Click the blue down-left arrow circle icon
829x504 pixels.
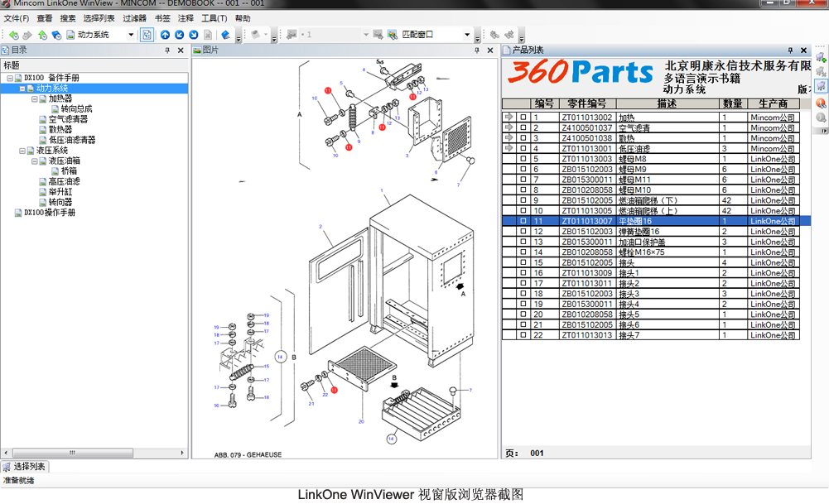[x=179, y=35]
